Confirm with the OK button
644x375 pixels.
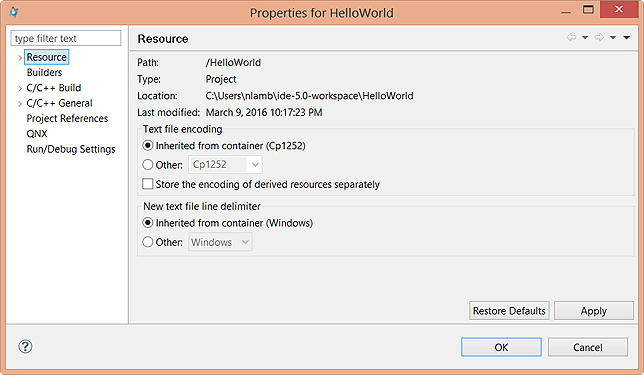(501, 347)
